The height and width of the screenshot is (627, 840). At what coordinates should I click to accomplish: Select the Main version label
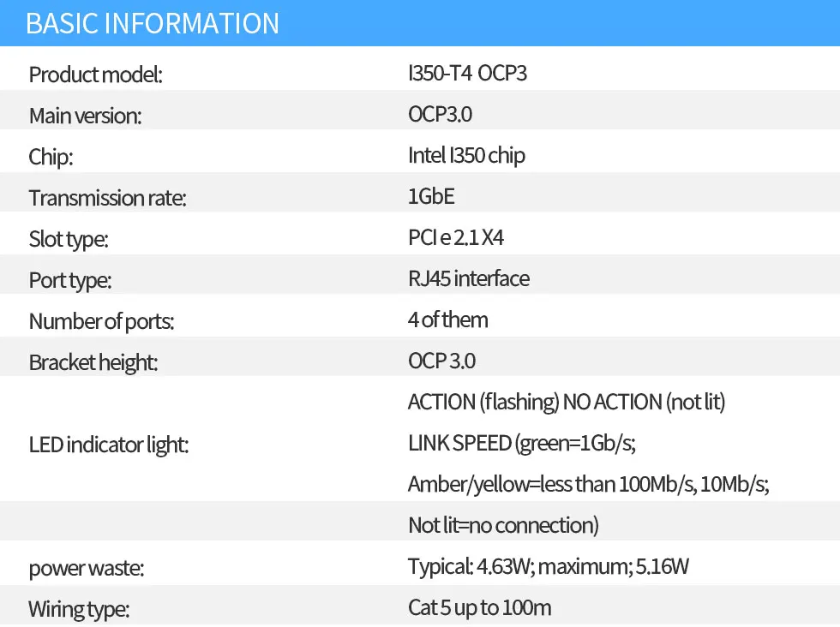click(85, 116)
